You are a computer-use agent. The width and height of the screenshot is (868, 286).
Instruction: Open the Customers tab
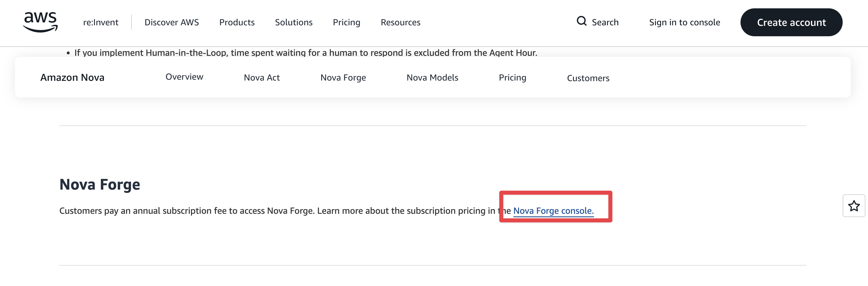pyautogui.click(x=588, y=78)
